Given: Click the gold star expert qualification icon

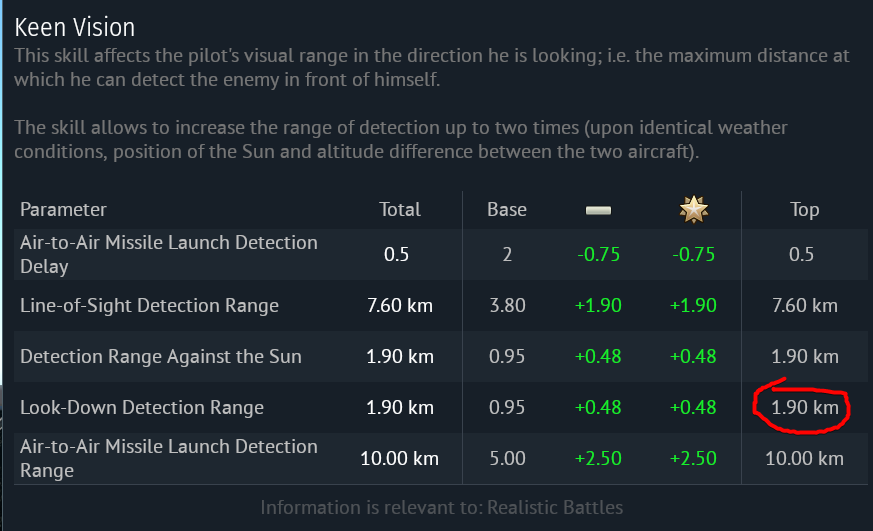Looking at the screenshot, I should (x=694, y=209).
